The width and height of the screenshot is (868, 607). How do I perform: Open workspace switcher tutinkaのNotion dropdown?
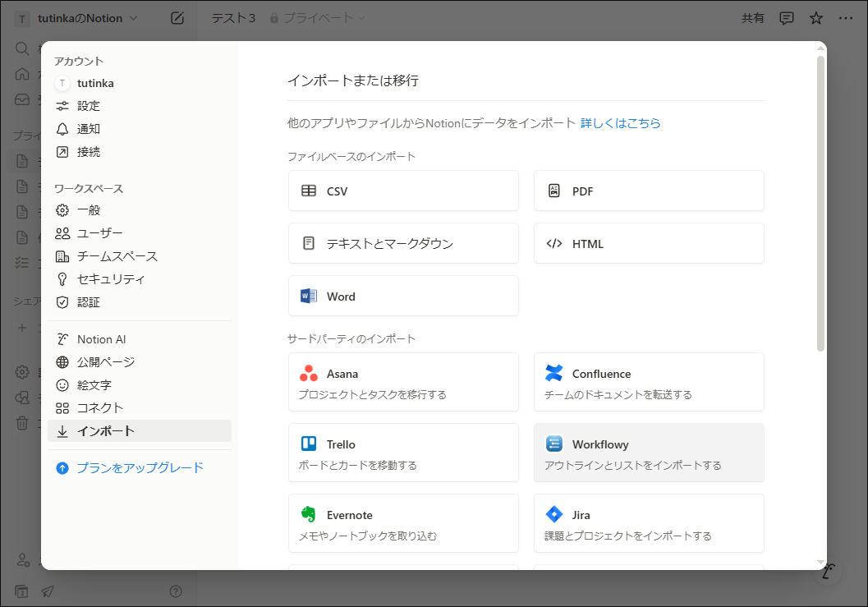76,18
